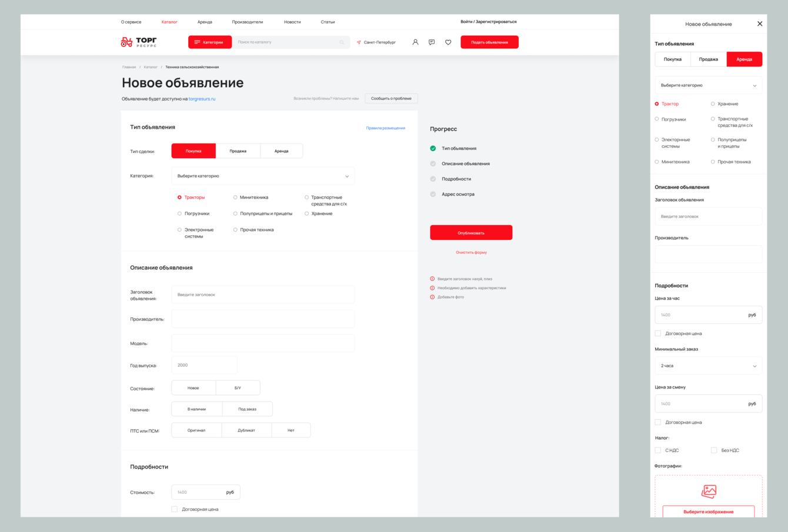The image size is (788, 532).
Task: Choose Новое for Состояние
Action: 193,388
